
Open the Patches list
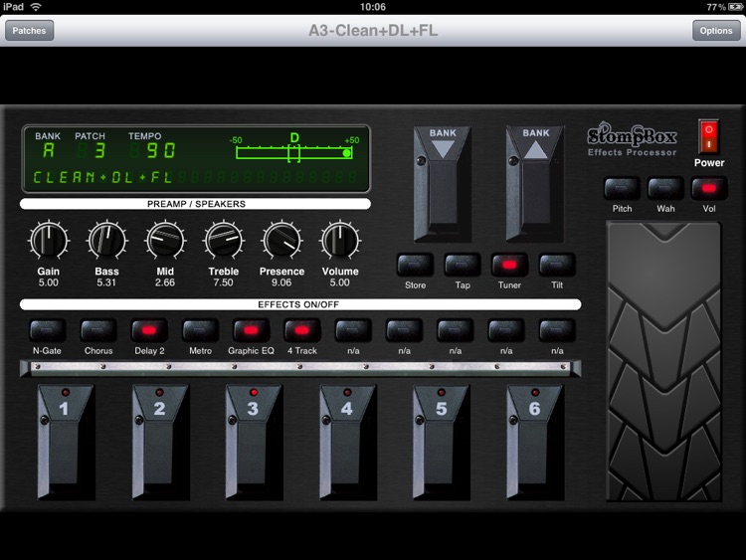click(x=29, y=31)
